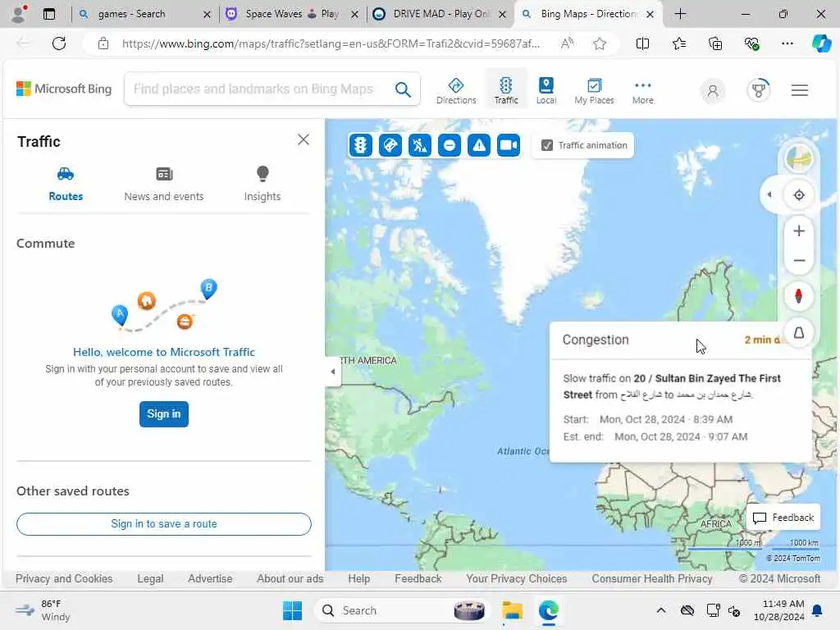
Task: Refresh the page
Action: coord(59,43)
